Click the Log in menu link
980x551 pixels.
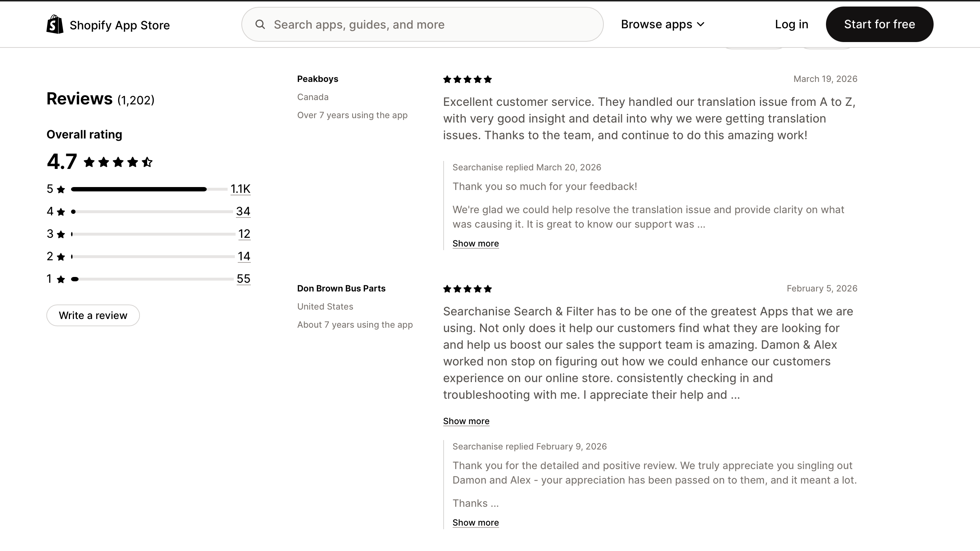[x=791, y=24]
